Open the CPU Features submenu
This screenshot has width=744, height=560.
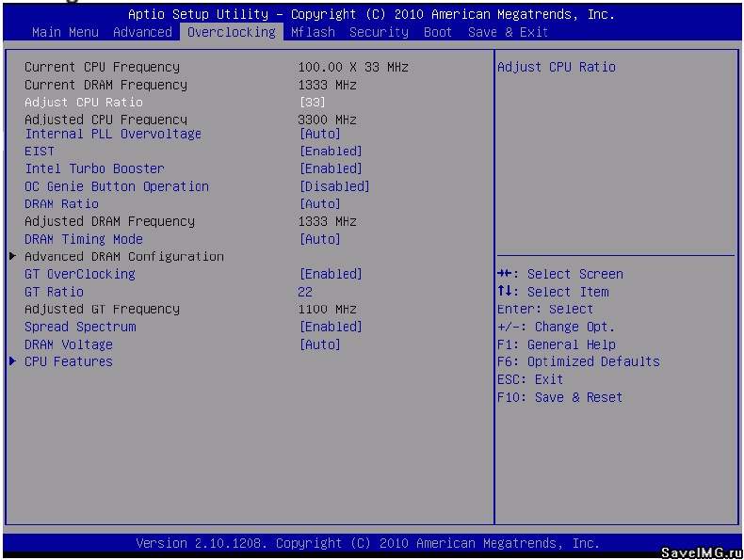point(69,361)
